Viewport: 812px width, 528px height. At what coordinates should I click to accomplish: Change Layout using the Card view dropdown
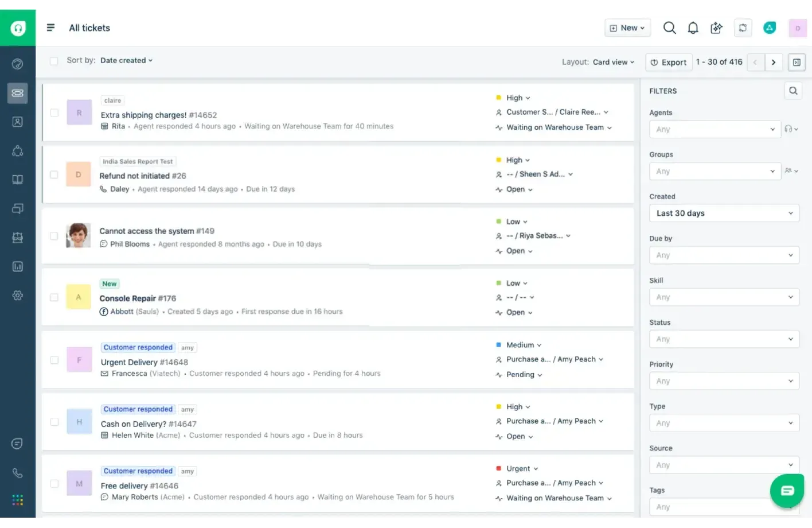(613, 62)
